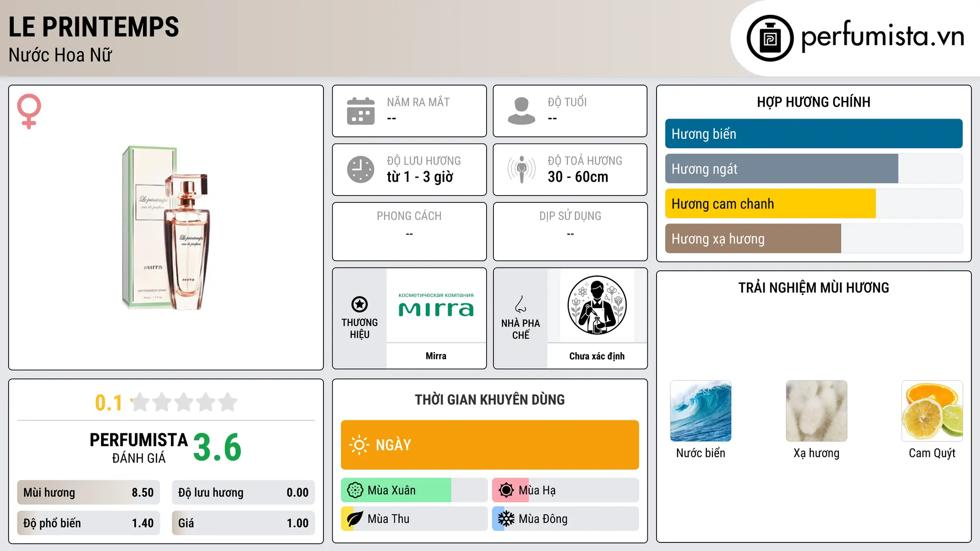The height and width of the screenshot is (551, 980).
Task: Click the sun icon in the Ngày bar
Action: pos(359,445)
